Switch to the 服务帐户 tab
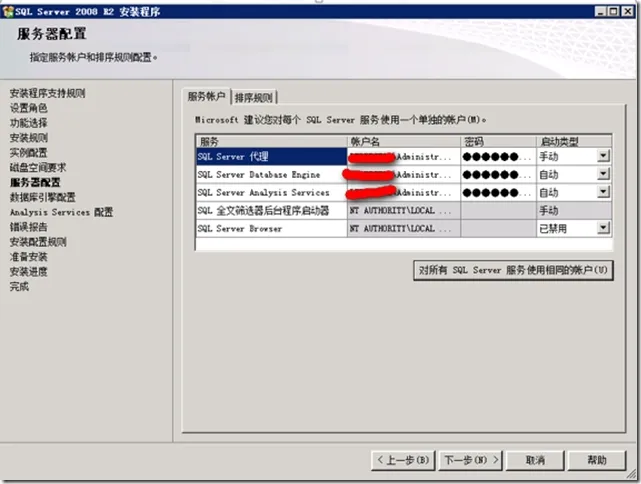Viewport: 641px width, 484px height. point(206,96)
